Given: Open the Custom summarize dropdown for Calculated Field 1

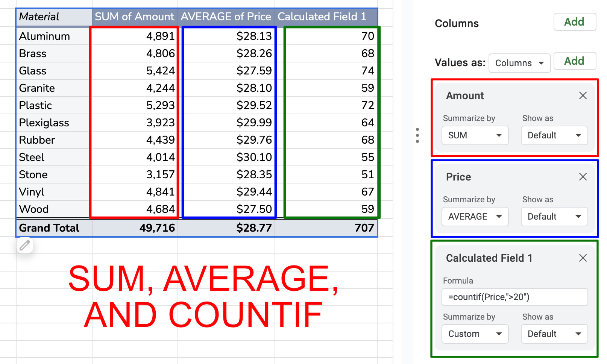Looking at the screenshot, I should [x=475, y=334].
